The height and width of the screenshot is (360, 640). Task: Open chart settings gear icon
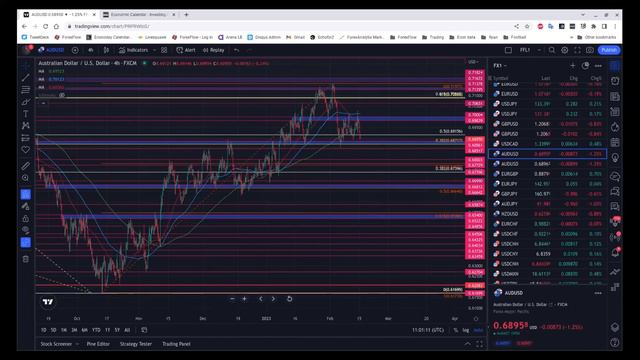pos(564,50)
